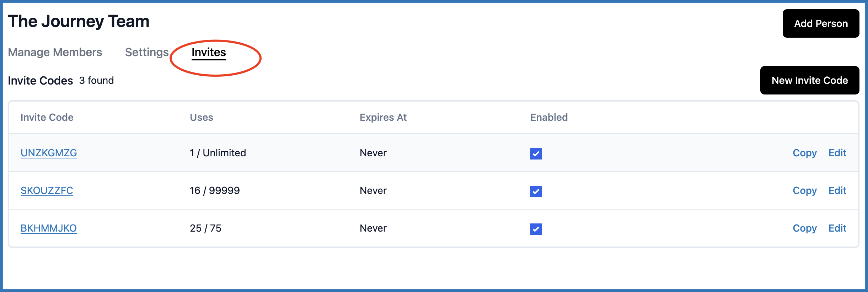The height and width of the screenshot is (292, 868).
Task: Uncheck Enabled for UNZKGMZG code
Action: (x=536, y=153)
